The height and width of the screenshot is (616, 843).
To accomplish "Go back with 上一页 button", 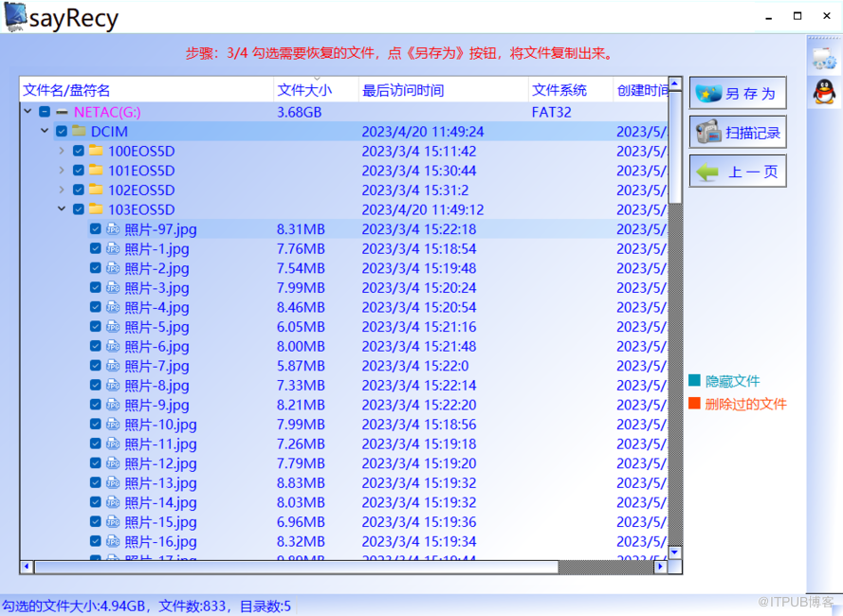I will click(x=738, y=171).
